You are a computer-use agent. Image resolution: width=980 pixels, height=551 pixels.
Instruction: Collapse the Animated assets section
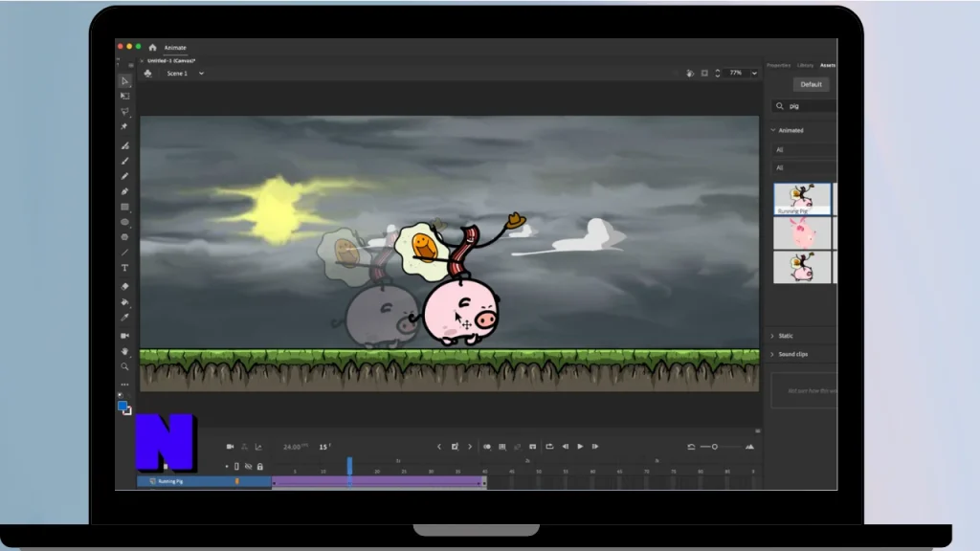pyautogui.click(x=773, y=130)
